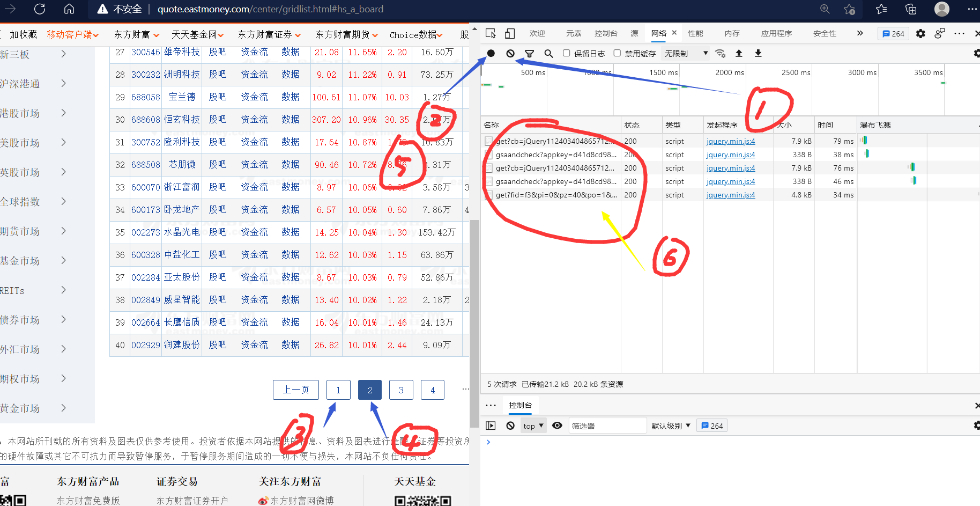Export HAR file with the download arrow
The image size is (980, 506).
pos(758,53)
